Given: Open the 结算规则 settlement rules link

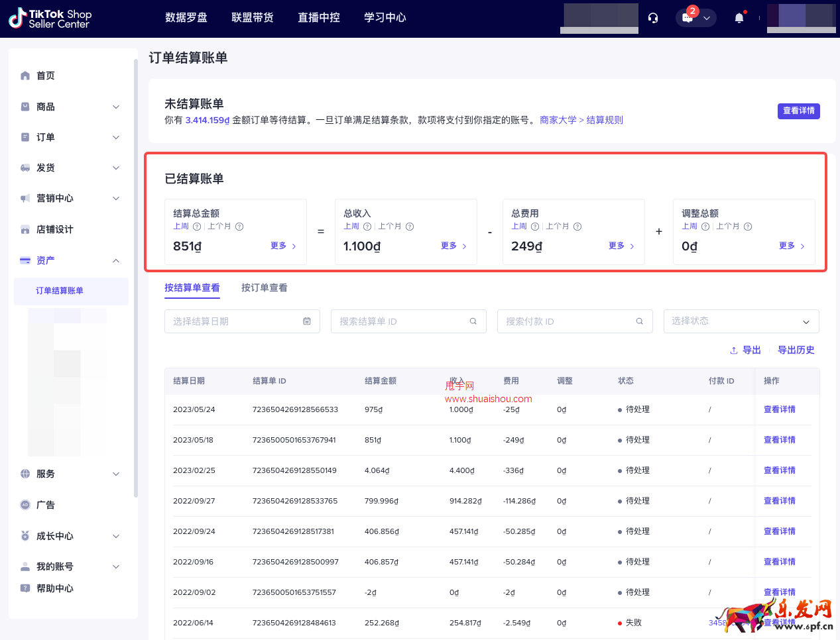Looking at the screenshot, I should tap(604, 120).
